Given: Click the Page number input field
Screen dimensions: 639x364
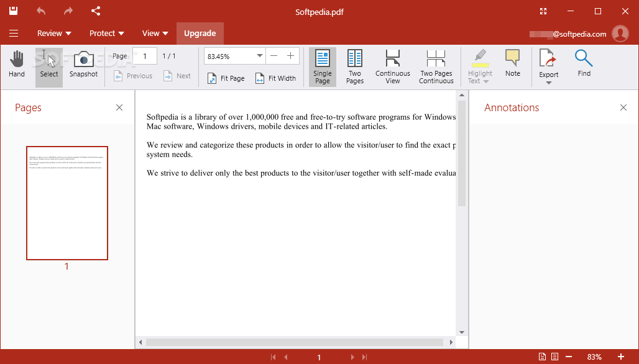Looking at the screenshot, I should pos(145,56).
